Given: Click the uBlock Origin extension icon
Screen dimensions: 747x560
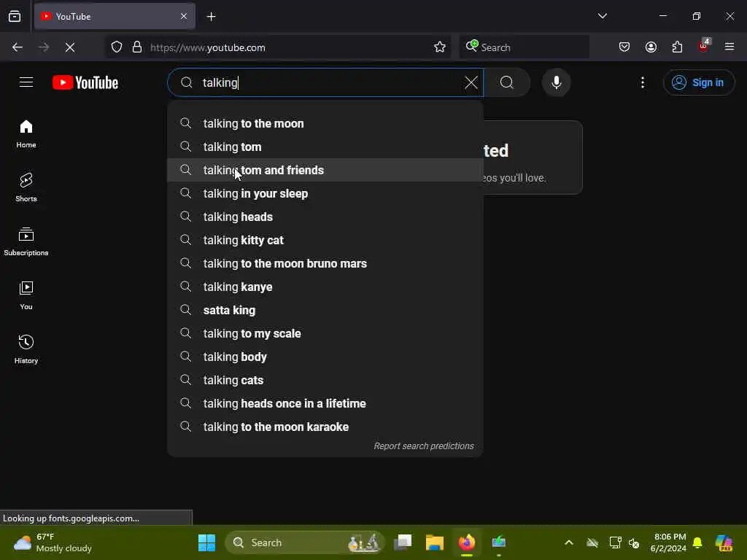Looking at the screenshot, I should click(704, 46).
